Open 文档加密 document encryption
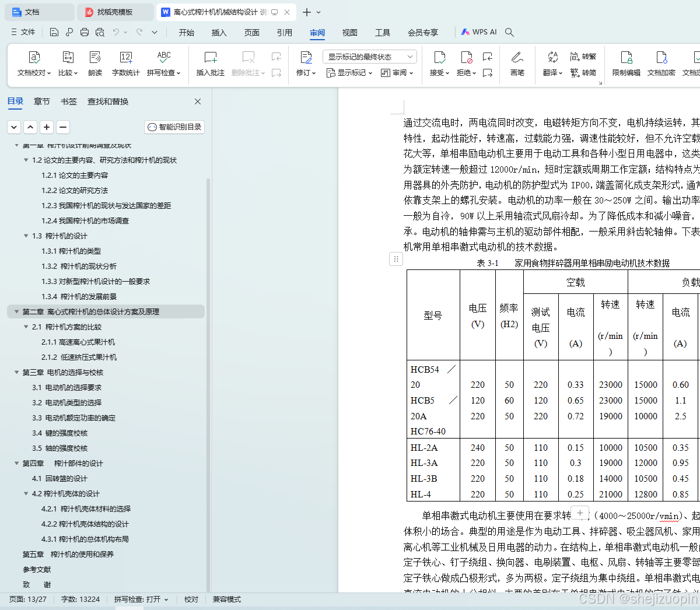 661,63
